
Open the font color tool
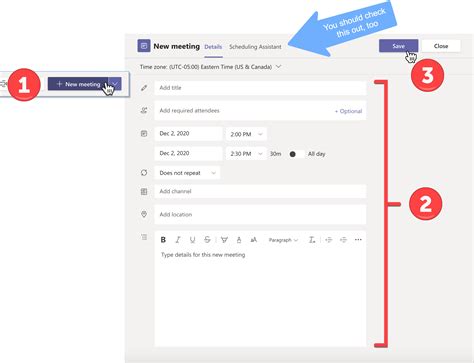(239, 240)
